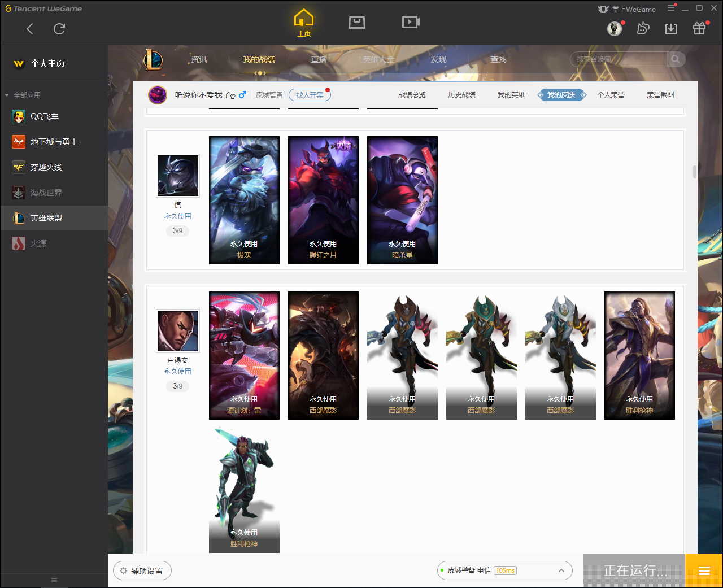Viewport: 723px width, 588px height.
Task: Open the dark-art 西部魔影 skin card
Action: coord(323,355)
